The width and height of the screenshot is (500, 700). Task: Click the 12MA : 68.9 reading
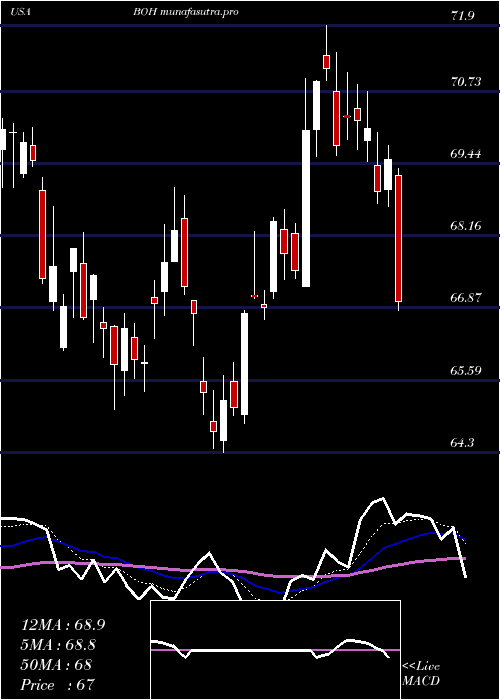tap(63, 625)
